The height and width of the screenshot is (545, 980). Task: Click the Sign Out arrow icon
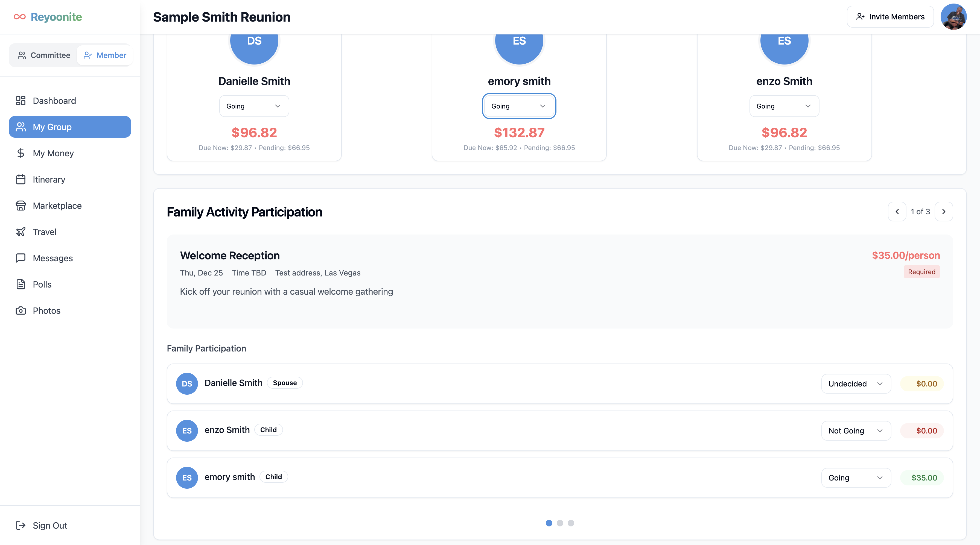(x=21, y=525)
